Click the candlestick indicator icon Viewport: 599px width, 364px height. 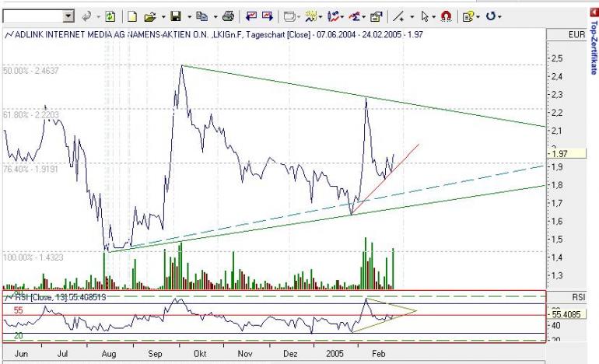[334, 16]
